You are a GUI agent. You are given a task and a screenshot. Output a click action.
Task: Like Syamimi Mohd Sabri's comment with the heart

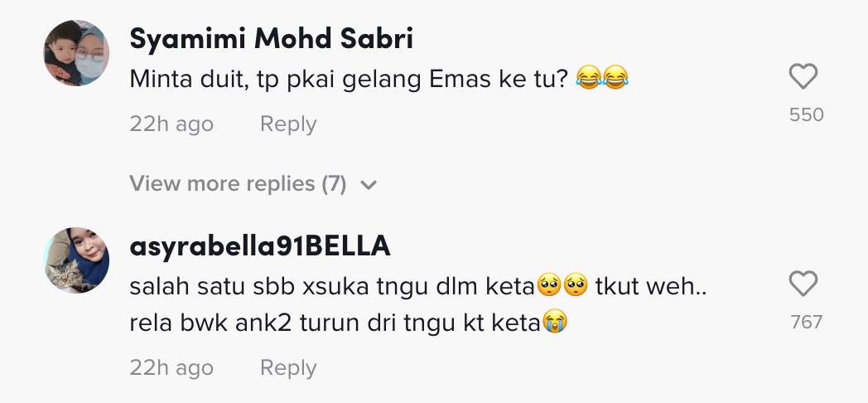click(803, 78)
